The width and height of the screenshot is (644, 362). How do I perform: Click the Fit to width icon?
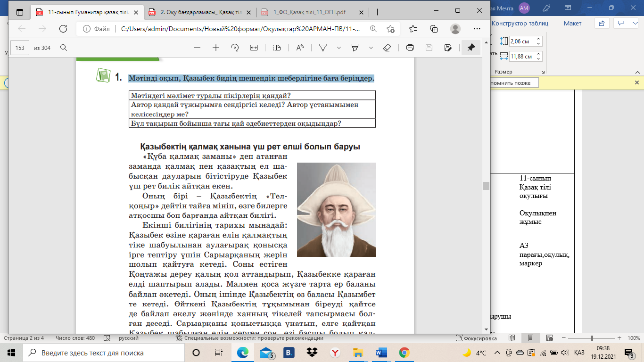(x=254, y=48)
